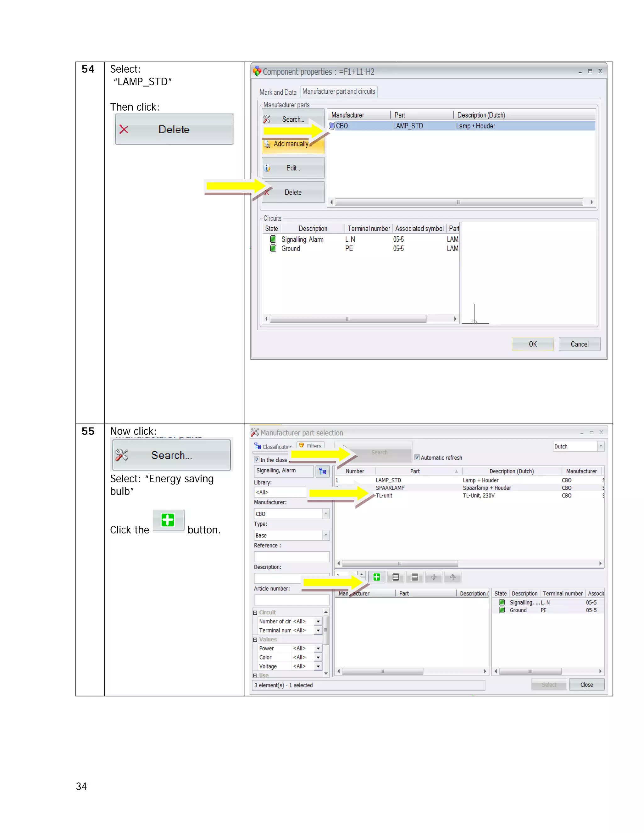Collapse the Circuit filter group
644x833 pixels.
click(255, 613)
